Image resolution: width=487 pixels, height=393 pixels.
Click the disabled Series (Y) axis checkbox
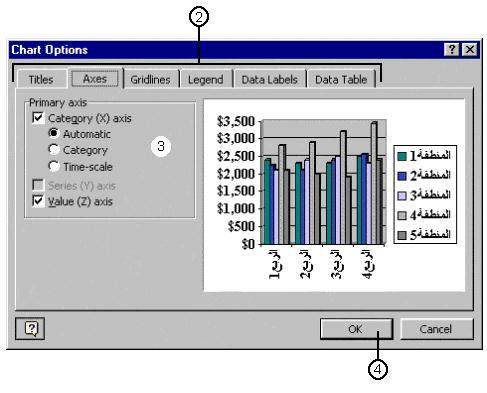38,185
